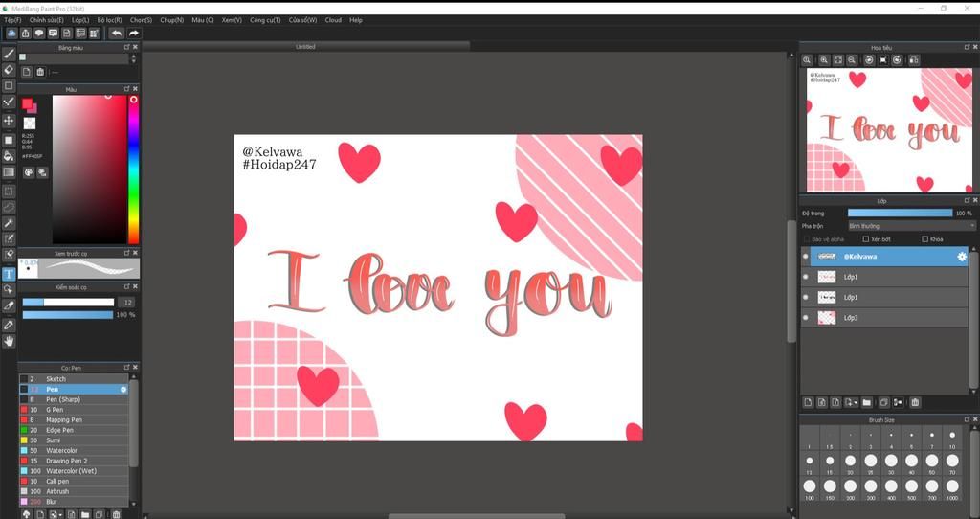Open settings gear of @Kelvawa layer
The width and height of the screenshot is (980, 519).
961,257
